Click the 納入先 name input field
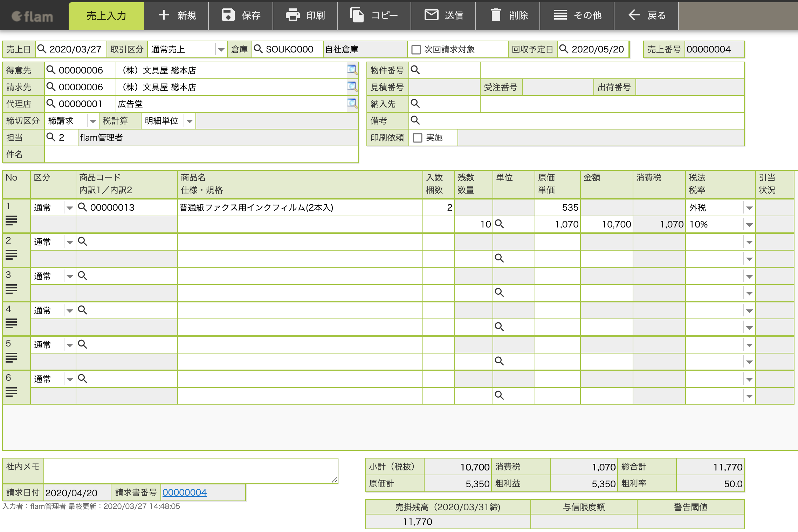The width and height of the screenshot is (798, 532). pos(612,104)
